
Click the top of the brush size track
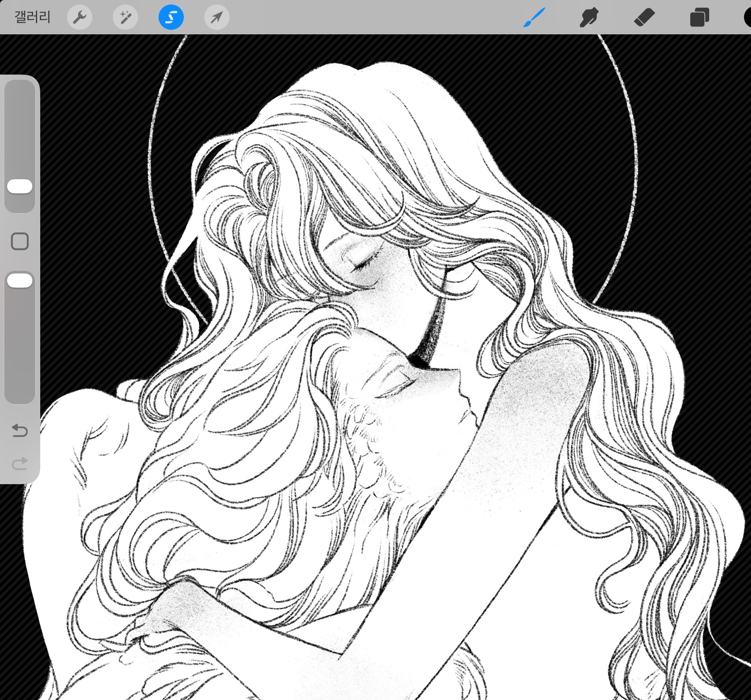click(x=20, y=89)
